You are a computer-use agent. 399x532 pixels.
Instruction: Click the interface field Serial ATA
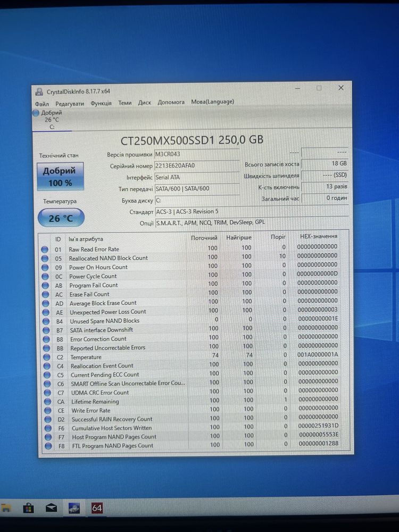[x=197, y=177]
